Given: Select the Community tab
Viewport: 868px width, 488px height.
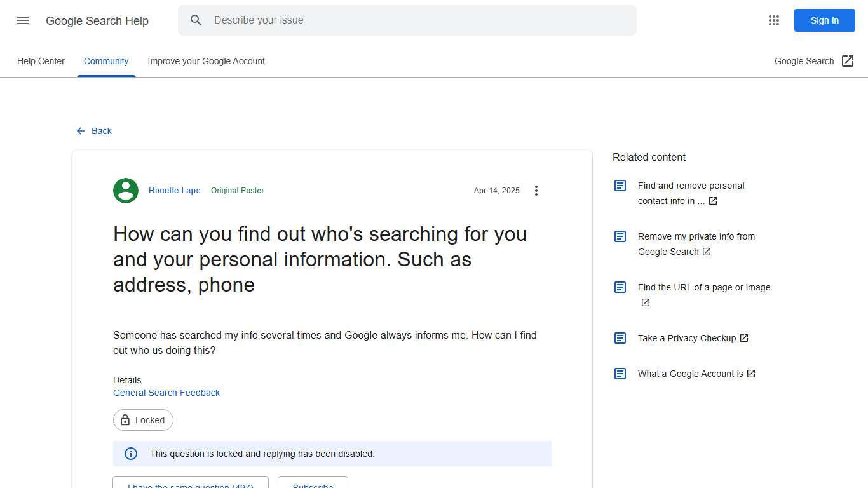Looking at the screenshot, I should coord(105,61).
